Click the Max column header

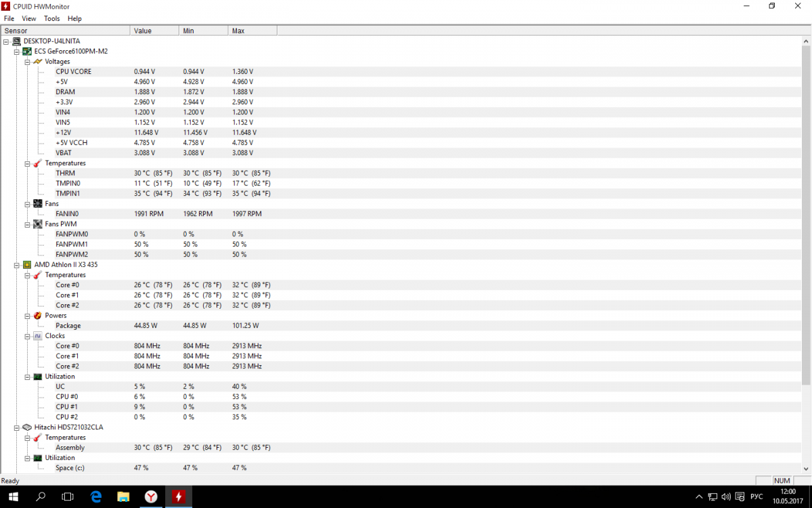point(252,30)
